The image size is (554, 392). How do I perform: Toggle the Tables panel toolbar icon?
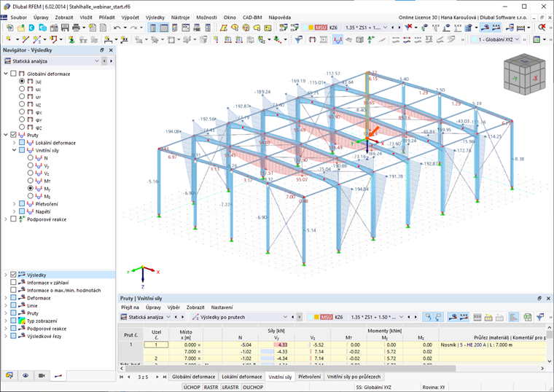[x=164, y=28]
